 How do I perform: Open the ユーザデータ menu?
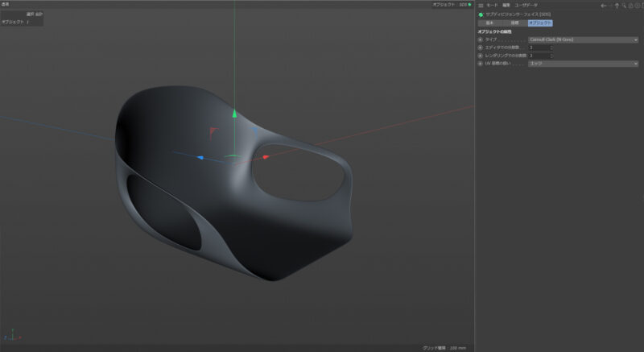pos(526,6)
